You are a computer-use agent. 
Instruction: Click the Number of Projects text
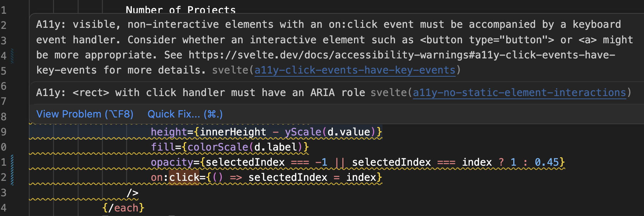click(181, 10)
